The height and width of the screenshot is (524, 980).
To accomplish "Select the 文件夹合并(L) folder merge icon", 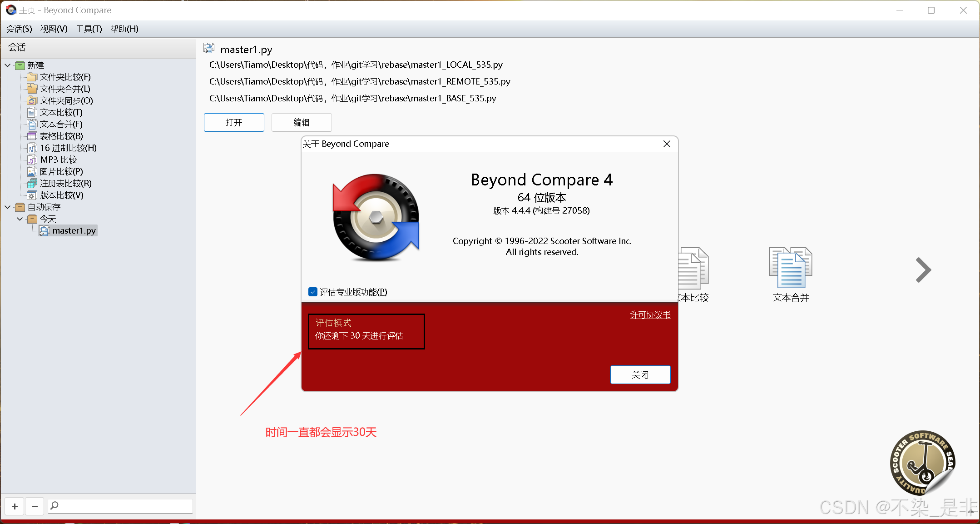I will point(32,89).
